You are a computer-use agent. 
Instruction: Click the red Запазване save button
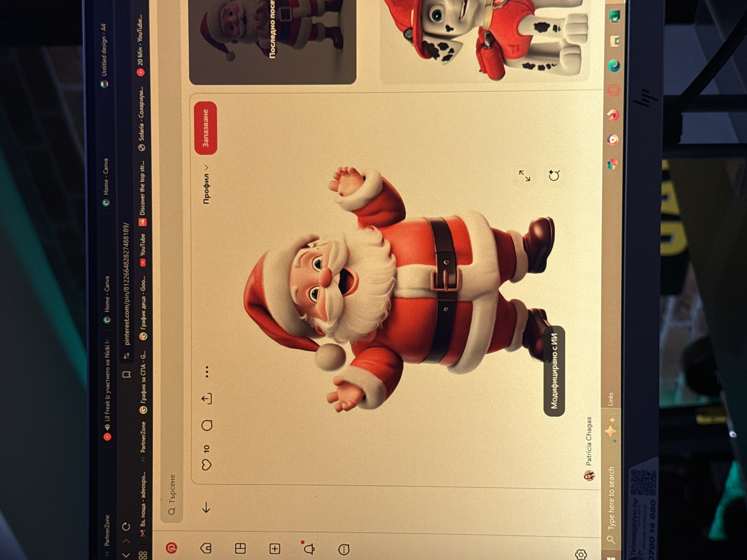coord(205,128)
